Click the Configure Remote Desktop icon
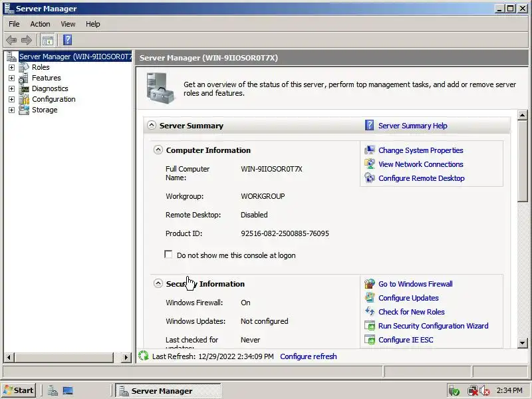Image resolution: width=532 pixels, height=399 pixels. tap(370, 178)
